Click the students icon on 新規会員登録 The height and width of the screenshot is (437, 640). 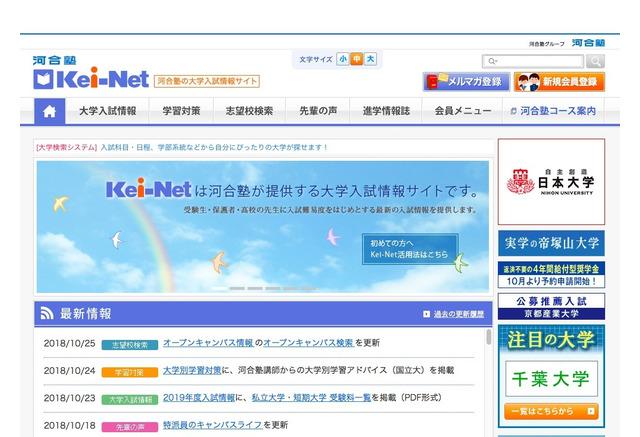[x=529, y=82]
